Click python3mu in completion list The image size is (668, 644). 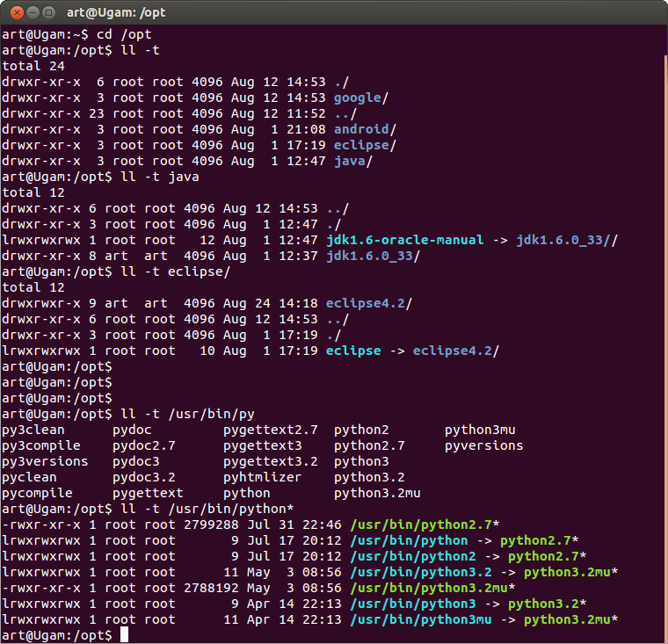(x=480, y=431)
